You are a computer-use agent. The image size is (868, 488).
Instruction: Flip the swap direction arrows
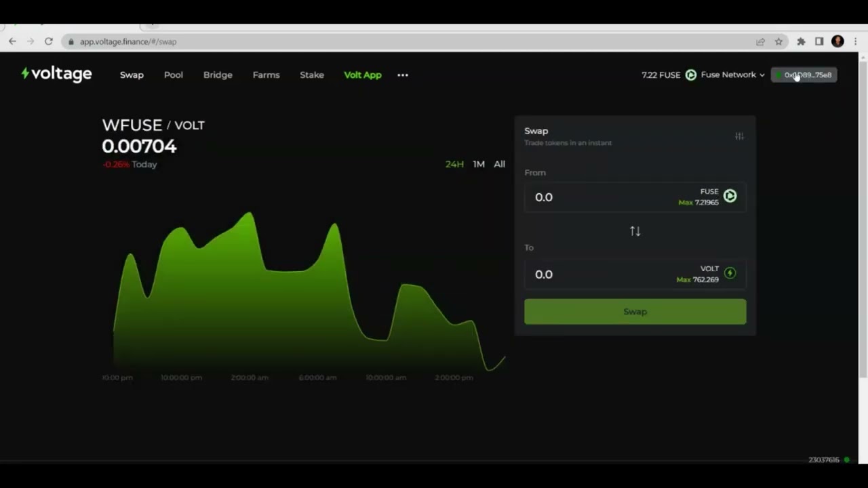coord(635,231)
